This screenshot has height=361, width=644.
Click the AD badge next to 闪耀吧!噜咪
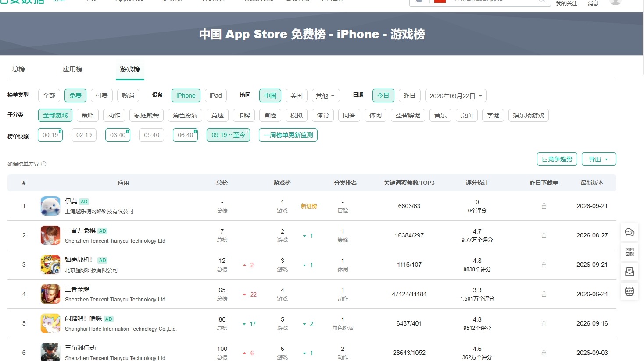[109, 319]
